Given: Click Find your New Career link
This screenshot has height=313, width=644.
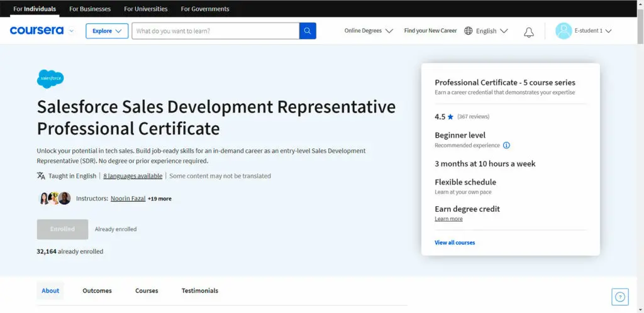Looking at the screenshot, I should point(430,31).
